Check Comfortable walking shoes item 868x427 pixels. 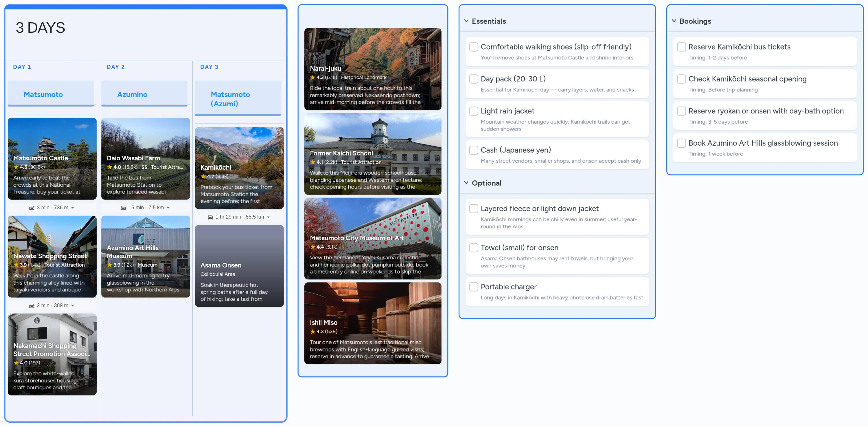pos(474,47)
